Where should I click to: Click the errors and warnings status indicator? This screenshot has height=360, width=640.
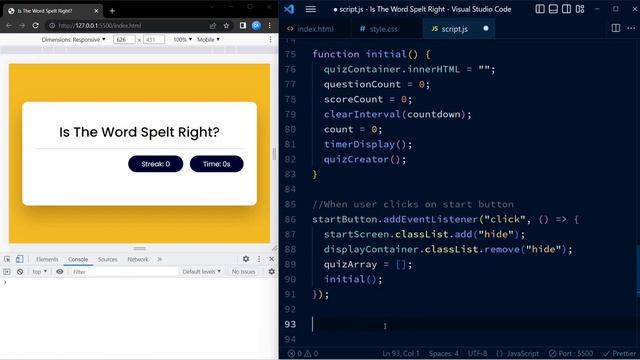pos(302,353)
